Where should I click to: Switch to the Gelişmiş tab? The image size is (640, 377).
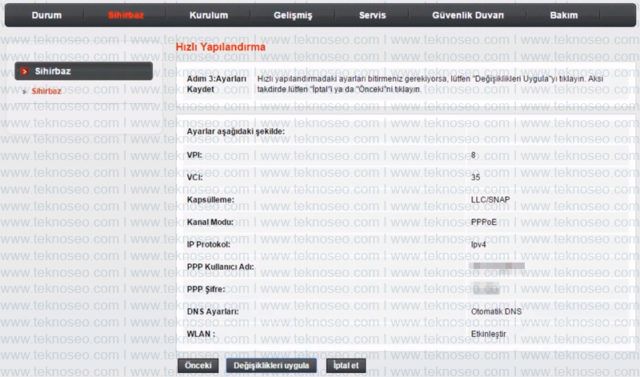click(293, 16)
